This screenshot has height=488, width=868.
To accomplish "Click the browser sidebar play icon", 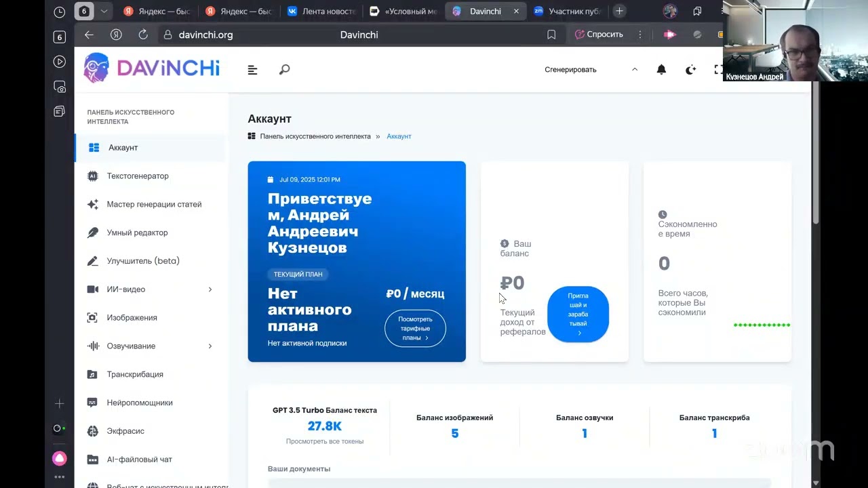I will click(60, 62).
